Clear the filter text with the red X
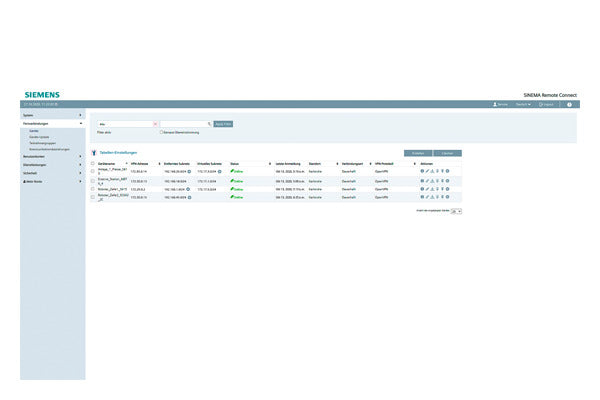Image resolution: width=600 pixels, height=400 pixels. (155, 124)
